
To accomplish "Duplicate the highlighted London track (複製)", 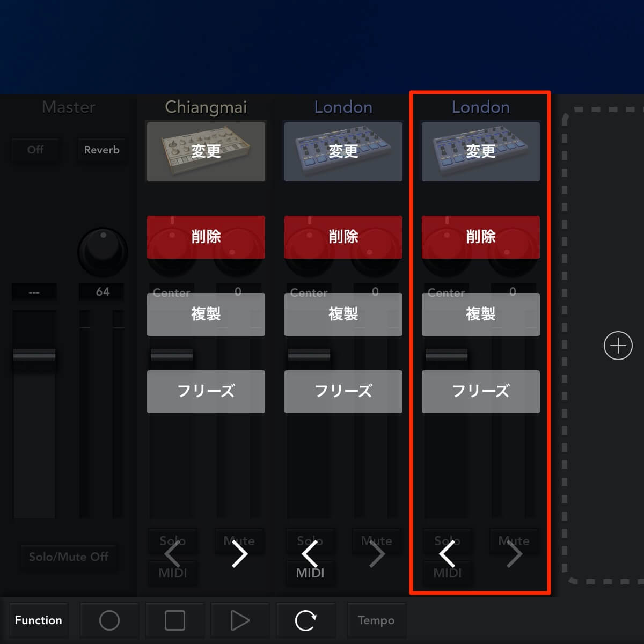I will (481, 314).
